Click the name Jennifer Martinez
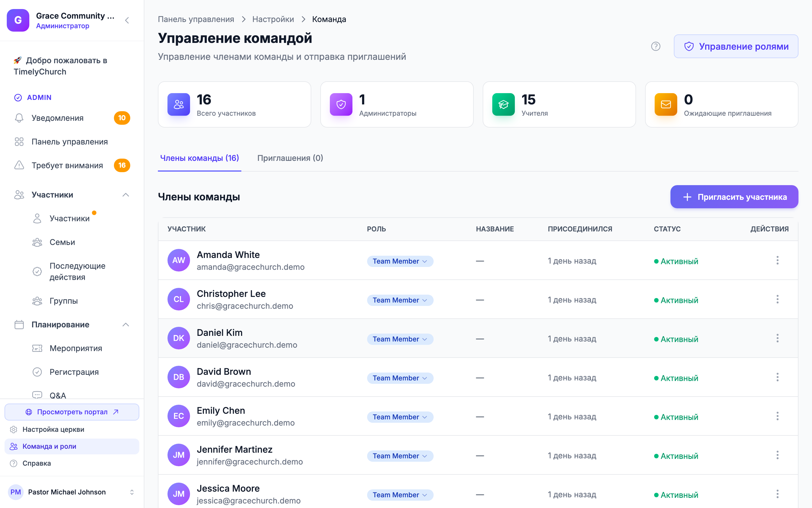Image resolution: width=812 pixels, height=508 pixels. pos(235,449)
